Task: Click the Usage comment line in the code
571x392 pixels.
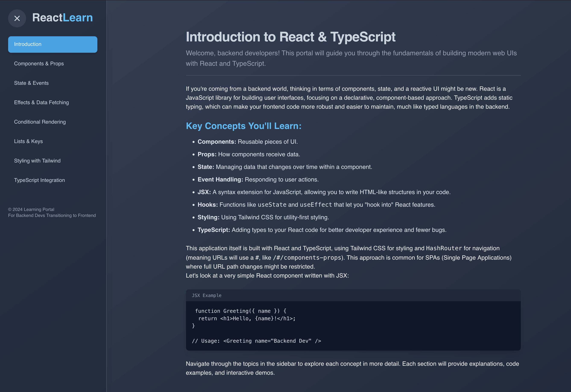Action: coord(256,341)
